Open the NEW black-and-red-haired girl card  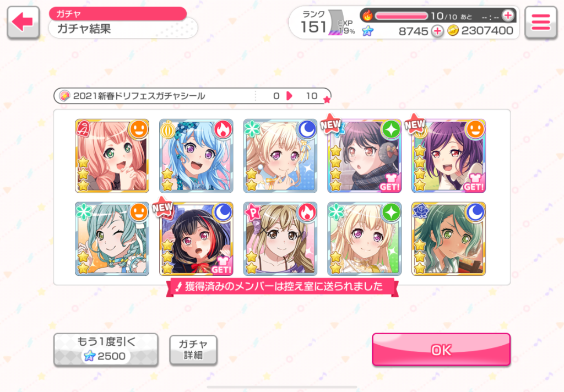click(x=196, y=239)
